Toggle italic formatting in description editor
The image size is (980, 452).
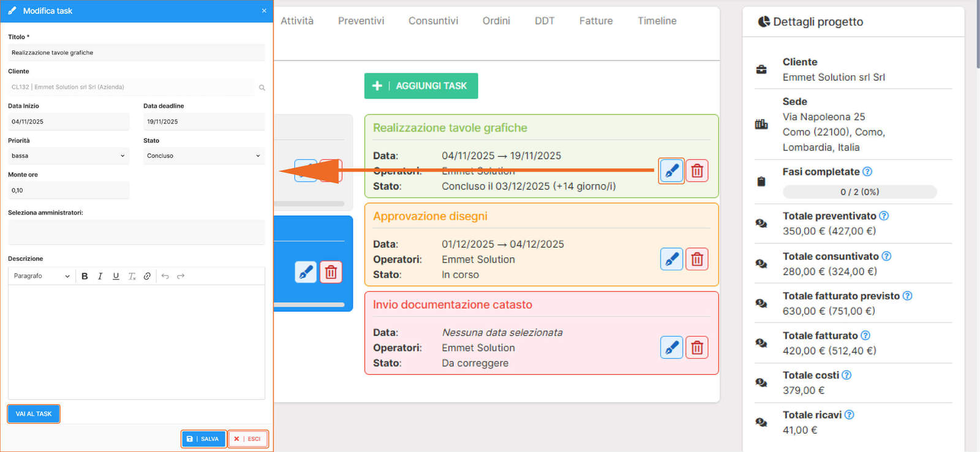point(100,276)
